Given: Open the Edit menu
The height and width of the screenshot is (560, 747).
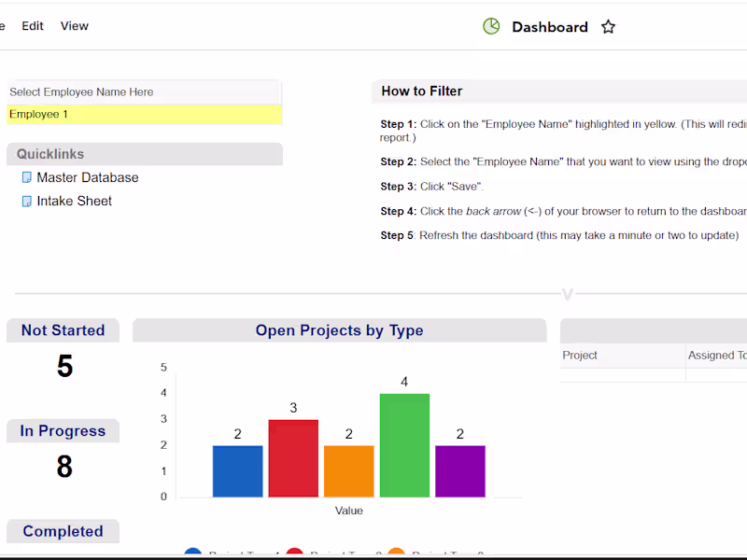Looking at the screenshot, I should point(33,25).
